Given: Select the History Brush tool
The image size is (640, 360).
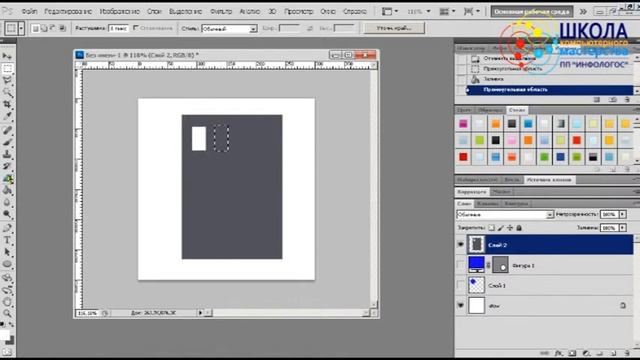Looking at the screenshot, I should 7,167.
